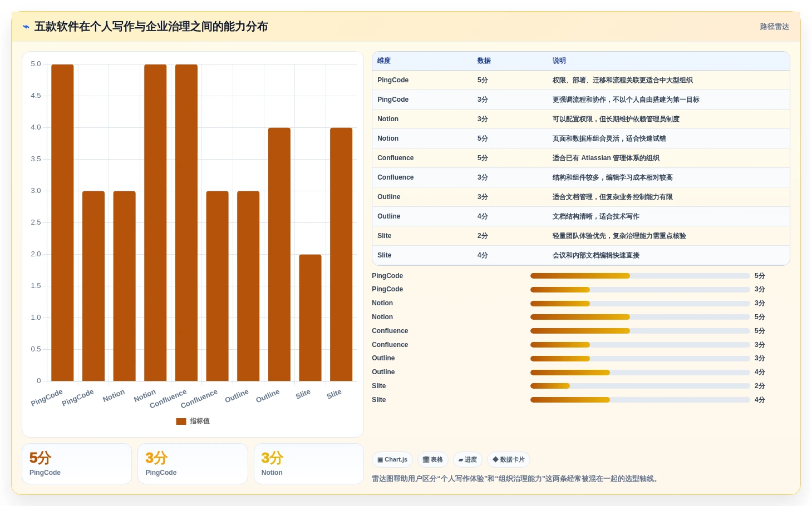Screen dimensions: 812x506
Task: Open the 3分 Notion data card
Action: (309, 464)
